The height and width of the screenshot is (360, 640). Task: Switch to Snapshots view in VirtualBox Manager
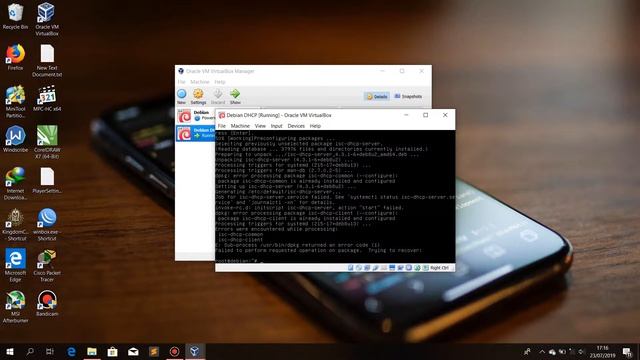coord(408,97)
